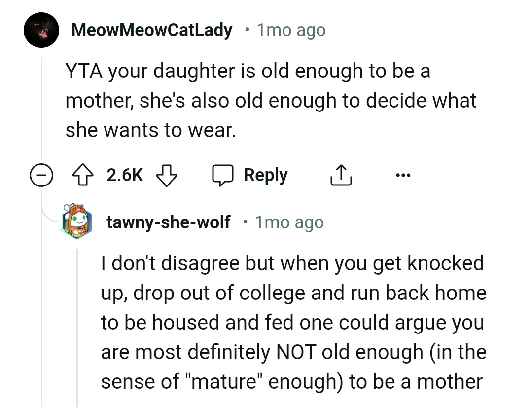Click the minus collapse icon near the vote arrows

click(42, 174)
